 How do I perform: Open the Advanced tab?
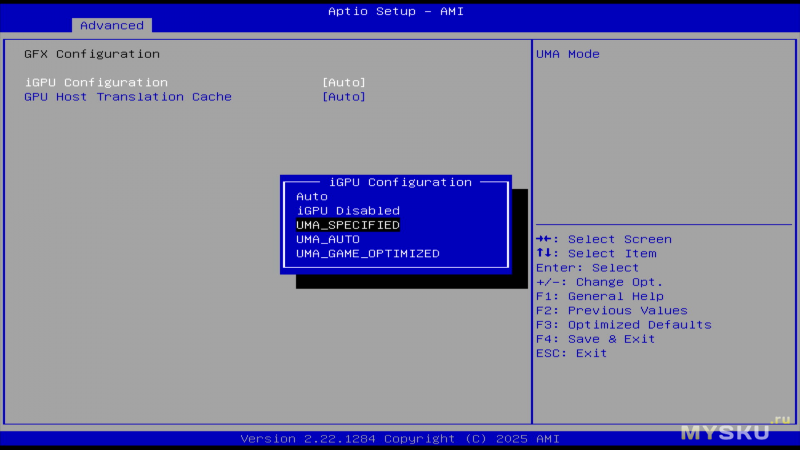click(111, 25)
